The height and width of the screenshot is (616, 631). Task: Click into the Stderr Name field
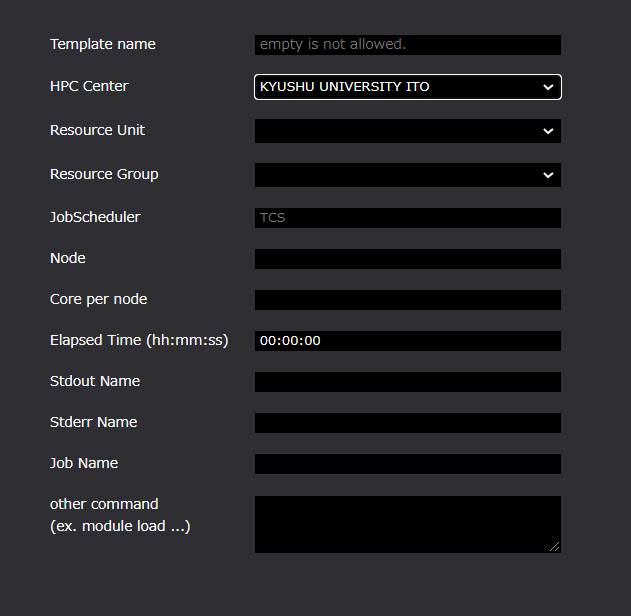(x=407, y=423)
